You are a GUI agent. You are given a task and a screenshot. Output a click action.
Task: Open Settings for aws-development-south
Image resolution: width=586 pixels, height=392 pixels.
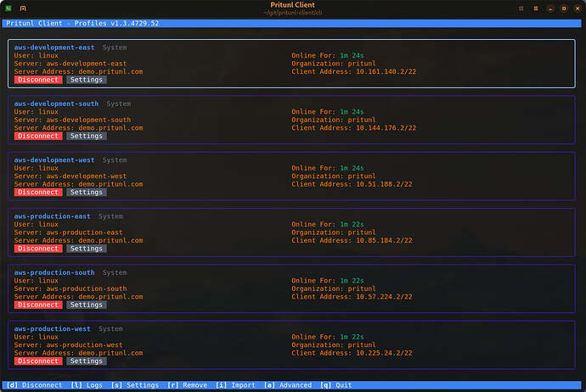point(87,136)
